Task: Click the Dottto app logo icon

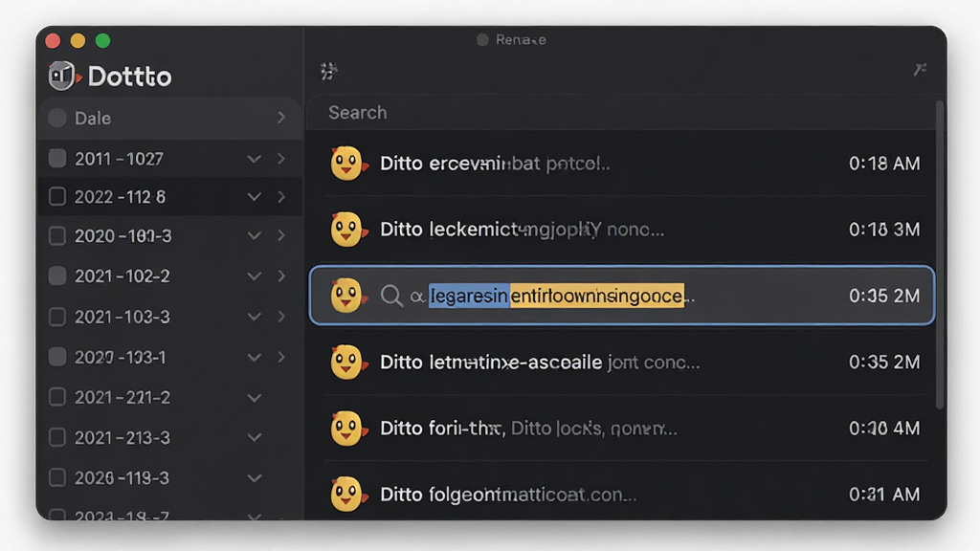Action: click(x=64, y=76)
